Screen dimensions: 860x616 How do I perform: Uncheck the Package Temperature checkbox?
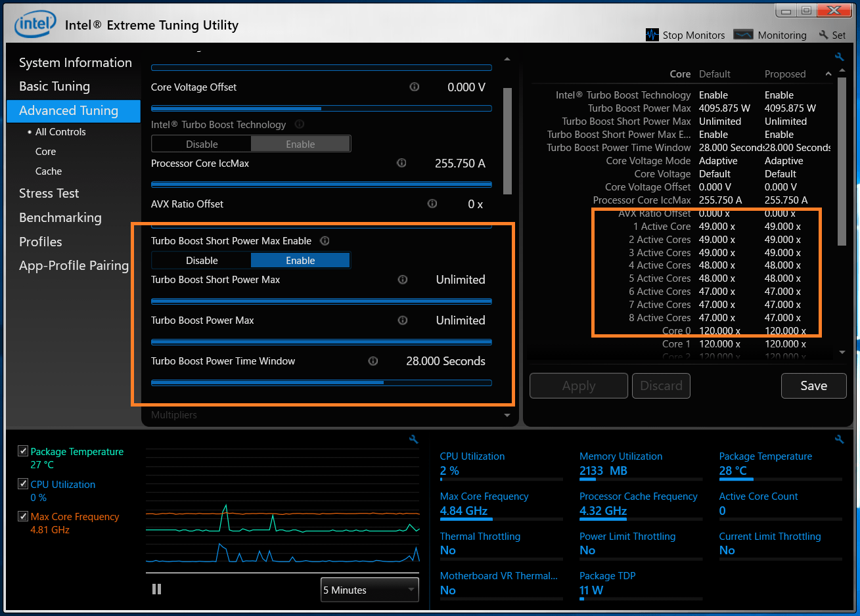point(23,451)
